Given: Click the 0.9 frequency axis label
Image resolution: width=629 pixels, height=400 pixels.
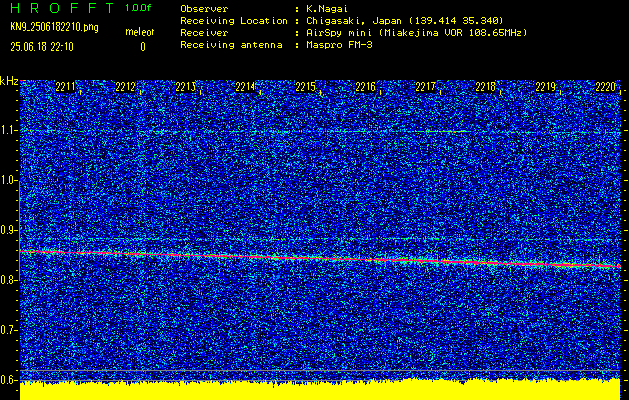Looking at the screenshot, I should pyautogui.click(x=8, y=230).
